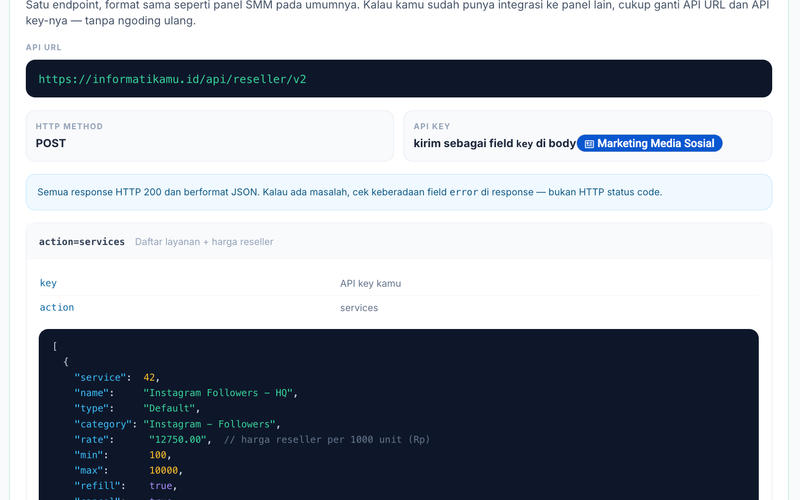Click the API KEY label
This screenshot has width=800, height=500.
(x=432, y=126)
